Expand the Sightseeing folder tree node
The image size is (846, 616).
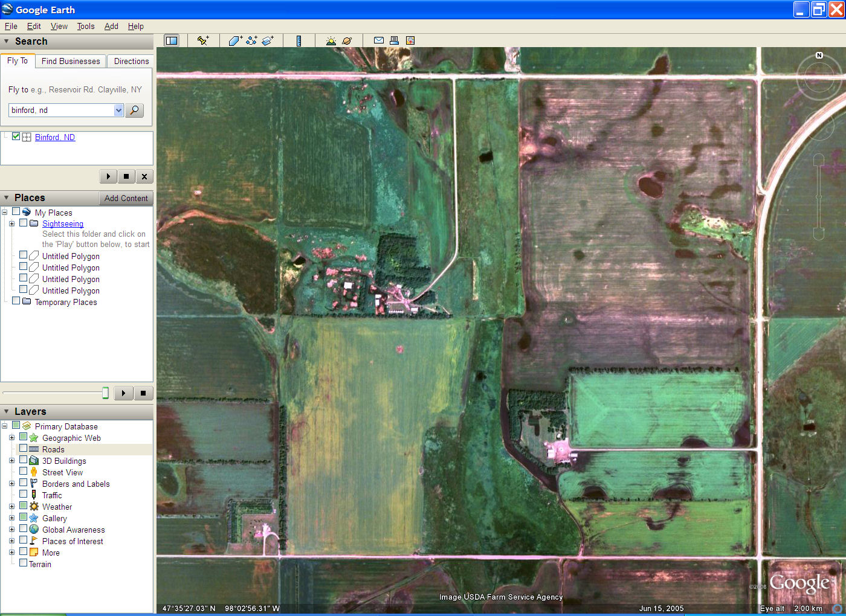coord(11,223)
